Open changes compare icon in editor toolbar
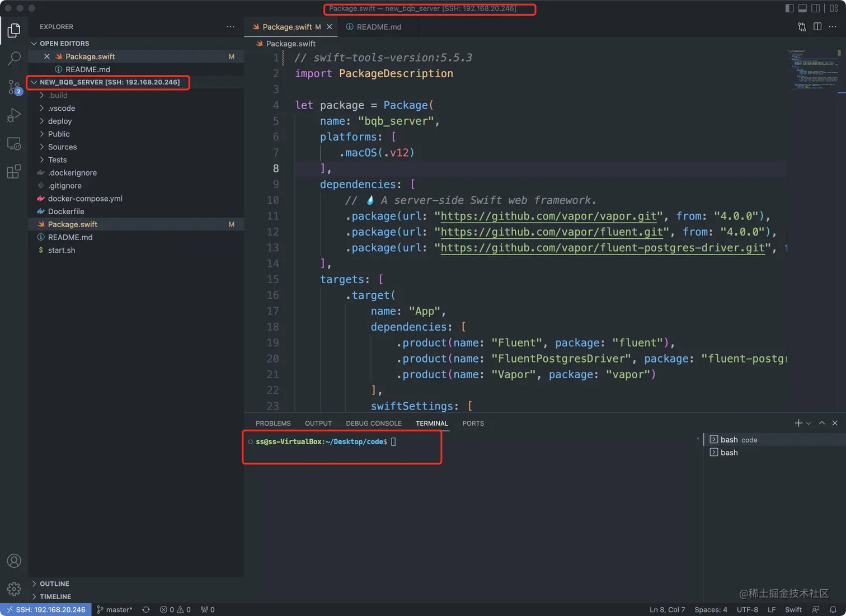 802,27
